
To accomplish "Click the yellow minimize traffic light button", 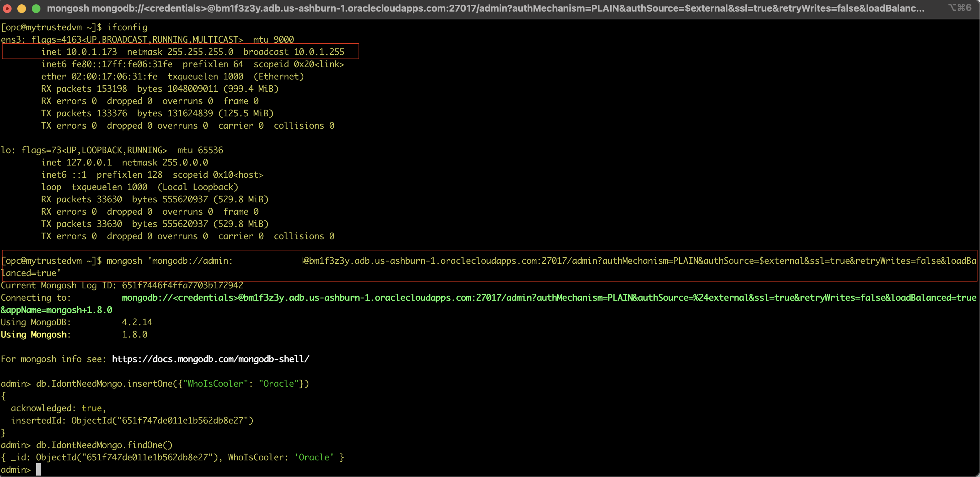I will 22,8.
